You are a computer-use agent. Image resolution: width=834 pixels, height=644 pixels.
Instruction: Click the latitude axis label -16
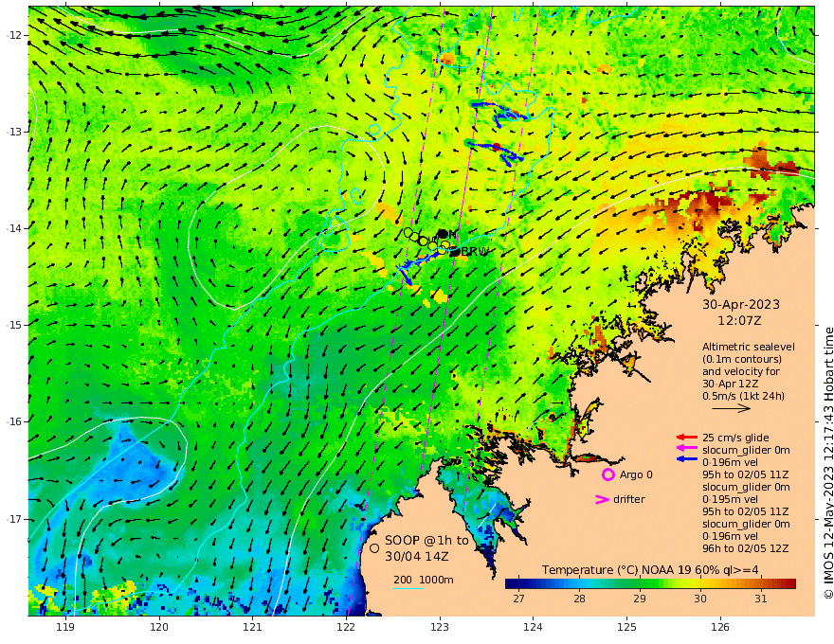(13, 421)
